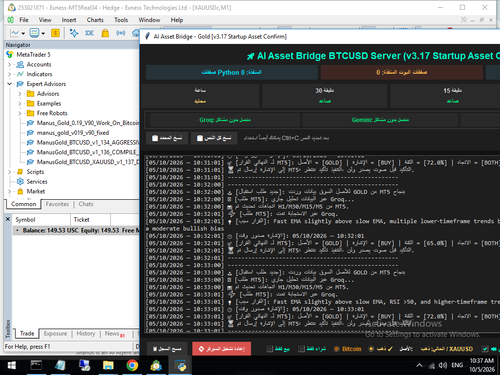The height and width of the screenshot is (375, 500).
Task: Open the Market shopping bag icon
Action: click(x=105, y=33)
